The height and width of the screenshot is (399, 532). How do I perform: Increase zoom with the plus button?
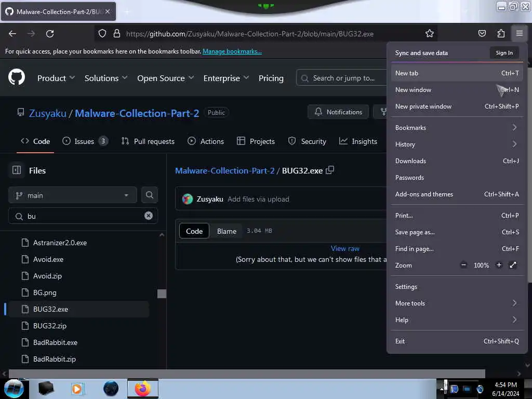pos(499,265)
